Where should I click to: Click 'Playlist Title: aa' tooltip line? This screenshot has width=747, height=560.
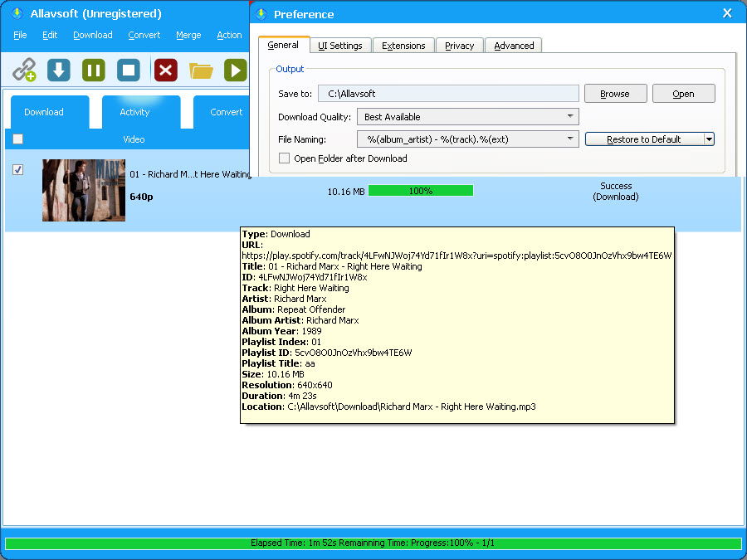[x=278, y=363]
